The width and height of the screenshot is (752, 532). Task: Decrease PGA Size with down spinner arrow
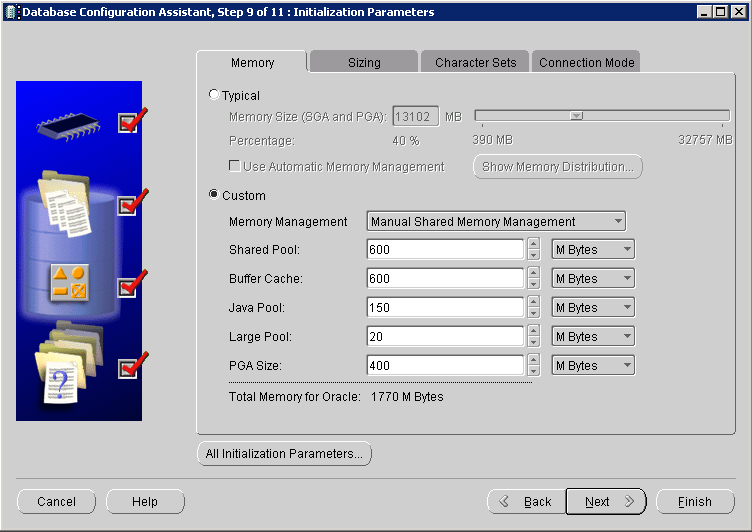tap(533, 371)
